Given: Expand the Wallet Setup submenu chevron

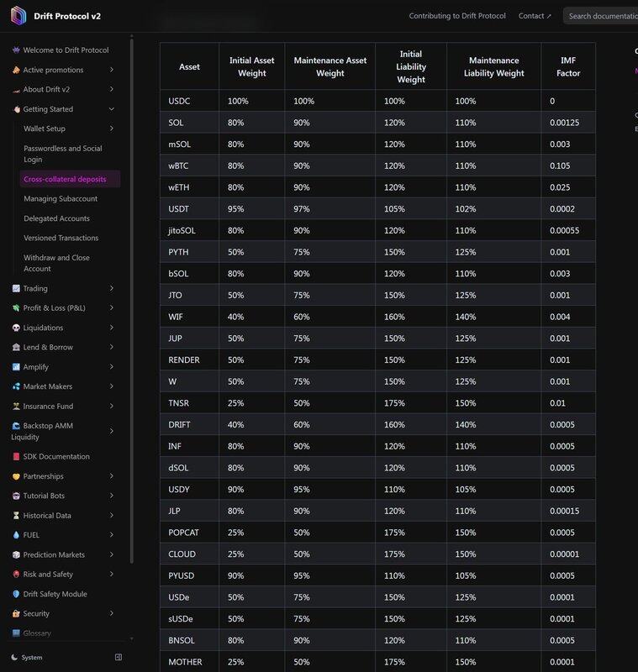Looking at the screenshot, I should click(x=112, y=129).
